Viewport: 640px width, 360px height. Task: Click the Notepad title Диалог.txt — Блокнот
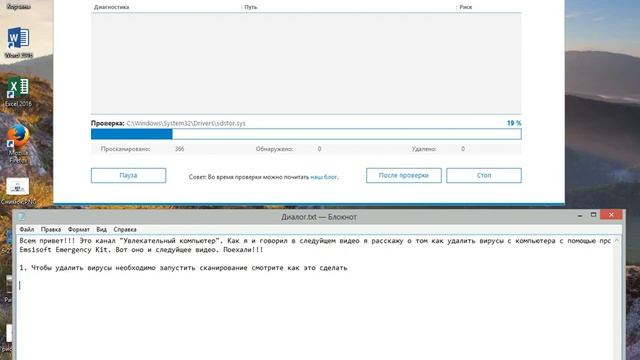(x=319, y=217)
